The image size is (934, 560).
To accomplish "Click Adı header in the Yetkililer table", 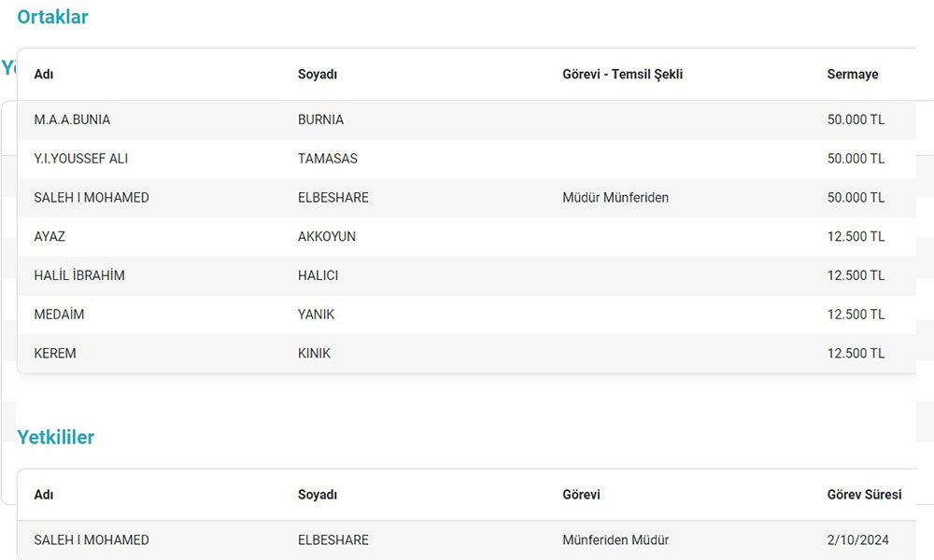I will [43, 495].
